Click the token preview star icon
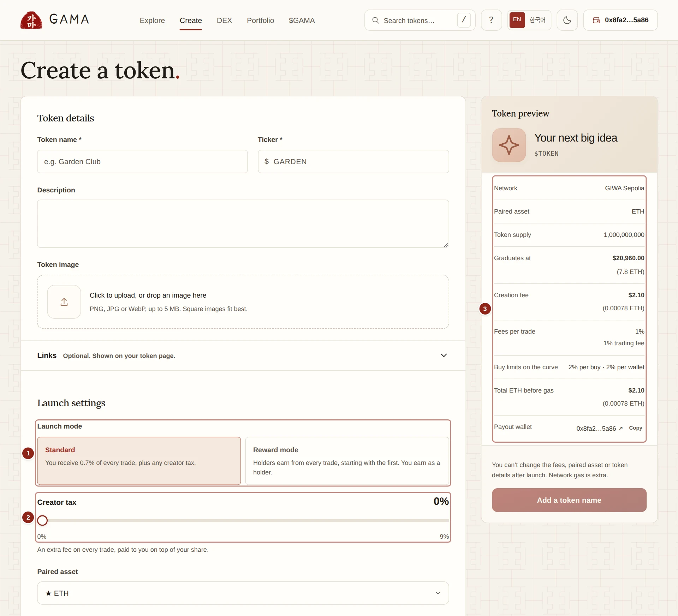Image resolution: width=678 pixels, height=616 pixels. pos(509,145)
